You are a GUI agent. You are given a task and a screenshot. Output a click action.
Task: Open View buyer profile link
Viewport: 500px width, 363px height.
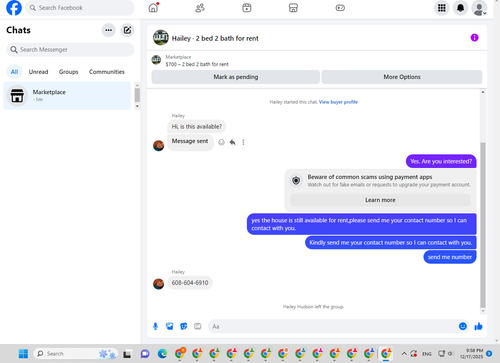coord(338,102)
